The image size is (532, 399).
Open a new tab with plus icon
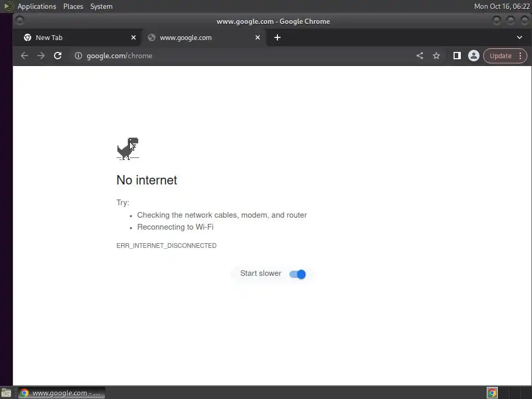click(x=277, y=37)
